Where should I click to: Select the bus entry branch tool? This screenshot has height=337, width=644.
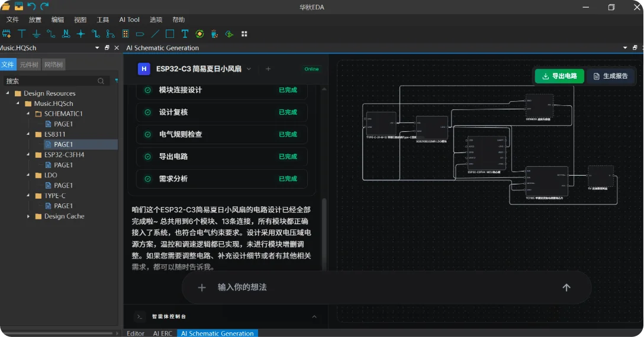tap(111, 34)
